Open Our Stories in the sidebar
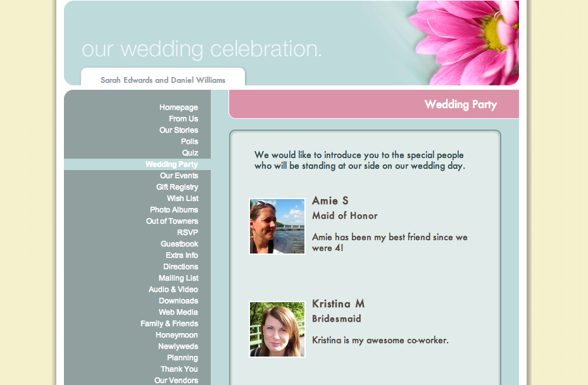The height and width of the screenshot is (385, 588). click(178, 130)
